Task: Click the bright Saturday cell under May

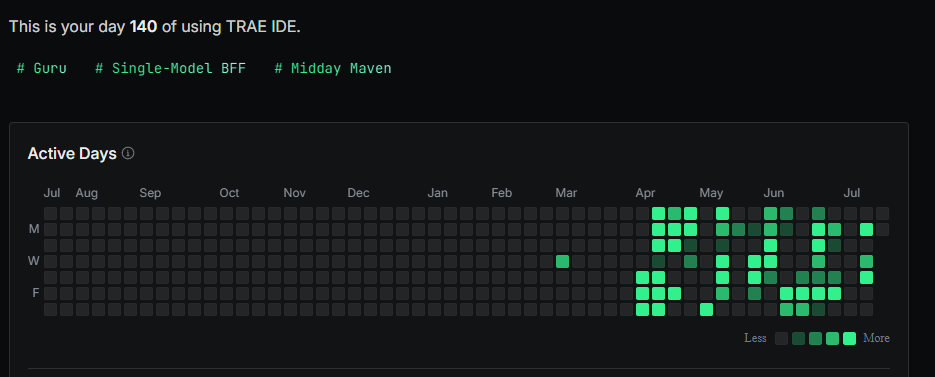Action: pyautogui.click(x=707, y=309)
